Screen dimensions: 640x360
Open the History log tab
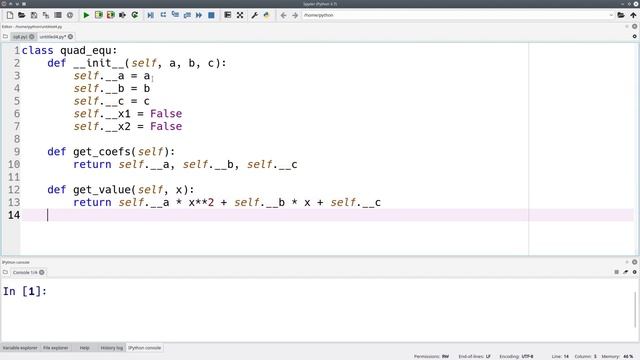tap(111, 348)
